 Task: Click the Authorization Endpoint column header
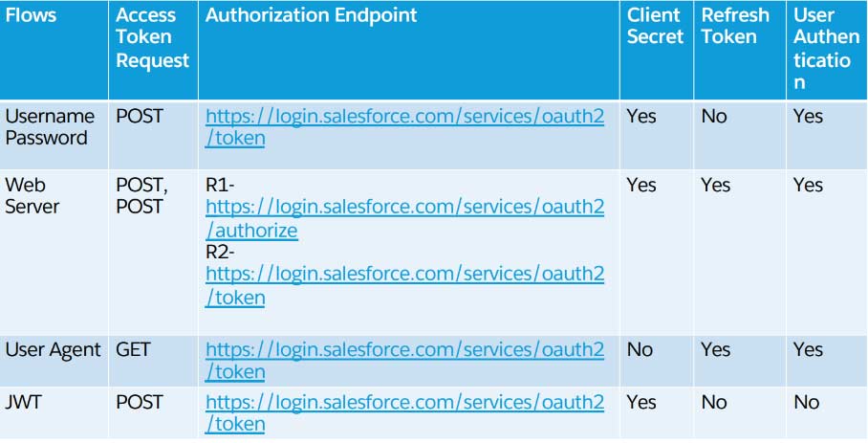(312, 16)
